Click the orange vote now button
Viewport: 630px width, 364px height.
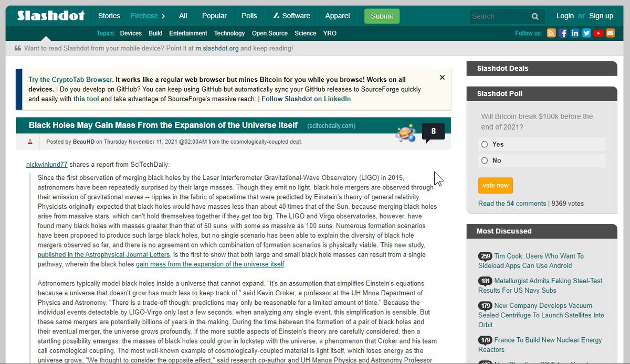[495, 186]
